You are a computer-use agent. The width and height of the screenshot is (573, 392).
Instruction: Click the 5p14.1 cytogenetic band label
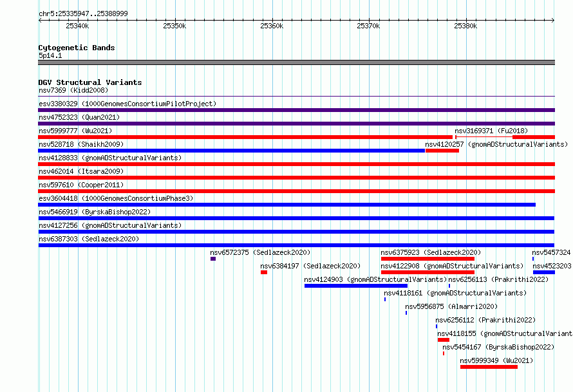pos(50,55)
